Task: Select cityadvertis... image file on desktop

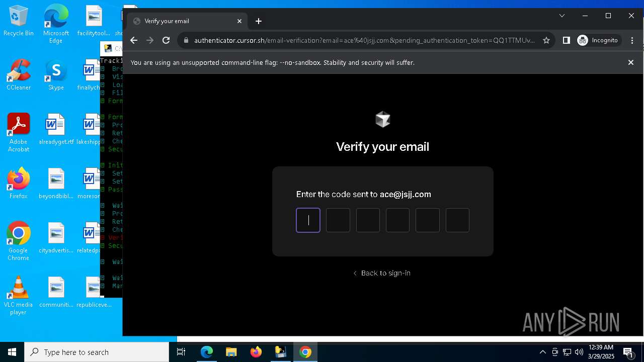Action: 56,237
